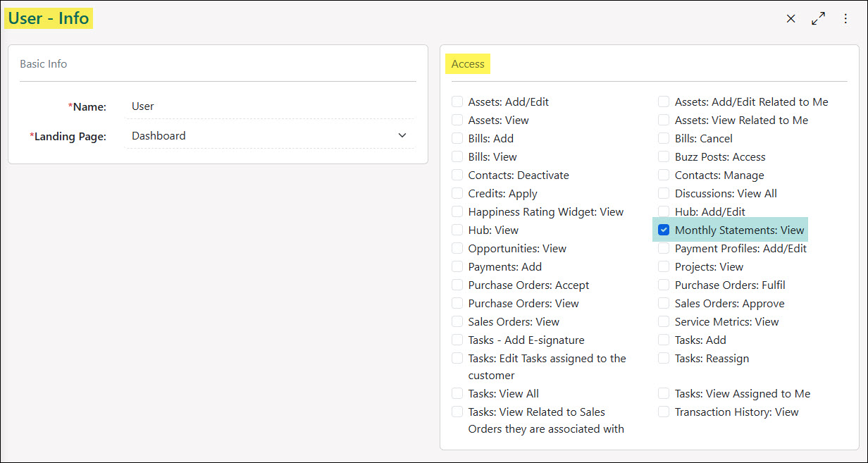This screenshot has height=463, width=868.
Task: Check the Purchase Orders: Fulfil permission
Action: 663,285
